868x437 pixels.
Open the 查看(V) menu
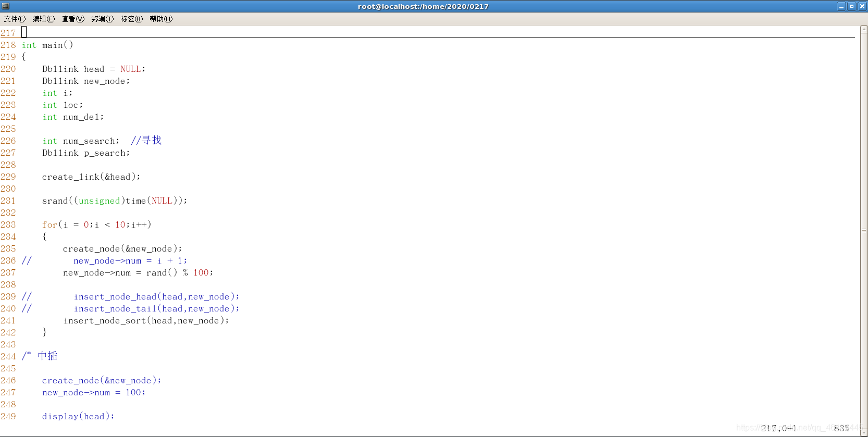[73, 19]
